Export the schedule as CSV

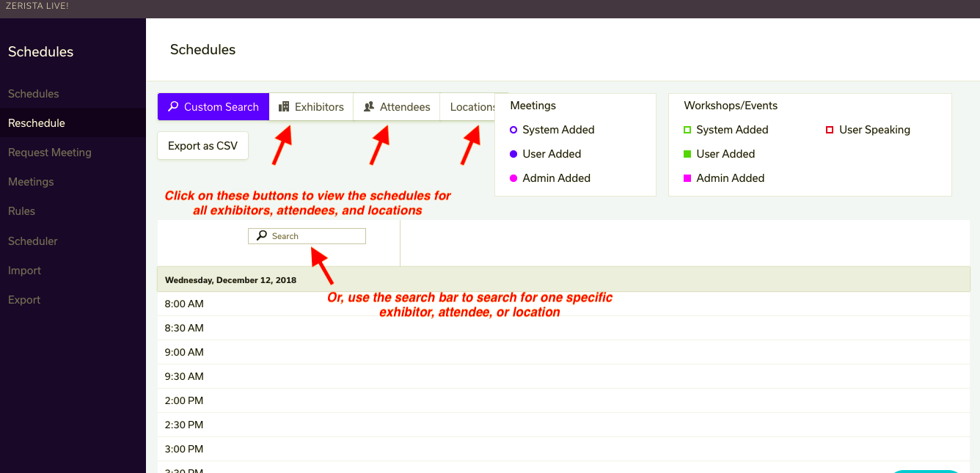tap(203, 146)
